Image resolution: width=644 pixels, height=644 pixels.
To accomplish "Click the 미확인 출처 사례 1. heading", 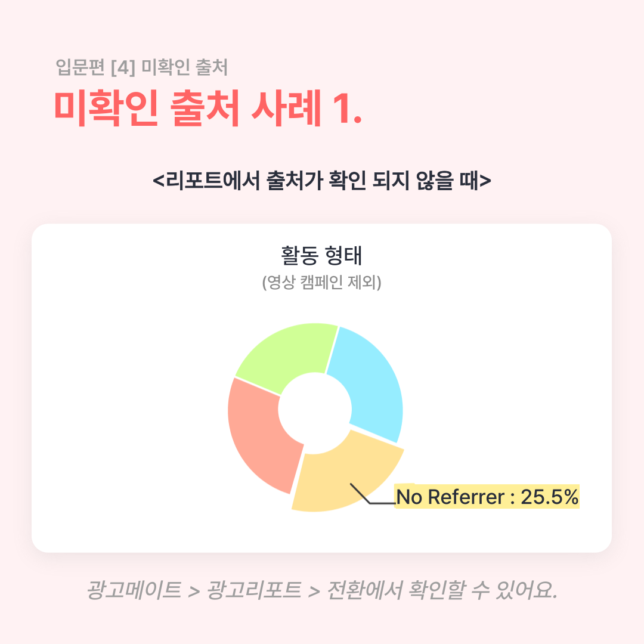I will point(208,108).
